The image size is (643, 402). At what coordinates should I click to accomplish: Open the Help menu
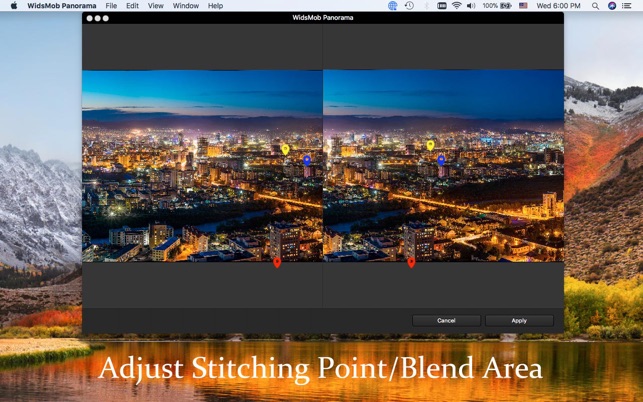(x=215, y=6)
